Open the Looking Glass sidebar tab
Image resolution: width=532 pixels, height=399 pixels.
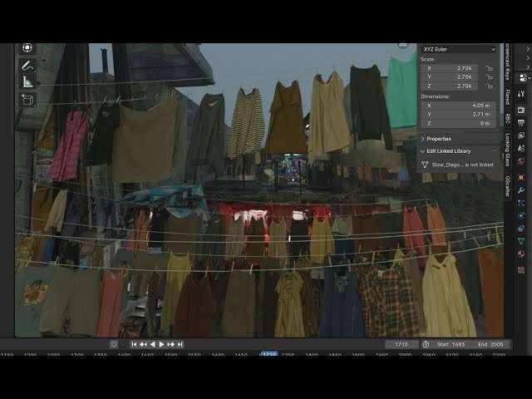click(508, 150)
